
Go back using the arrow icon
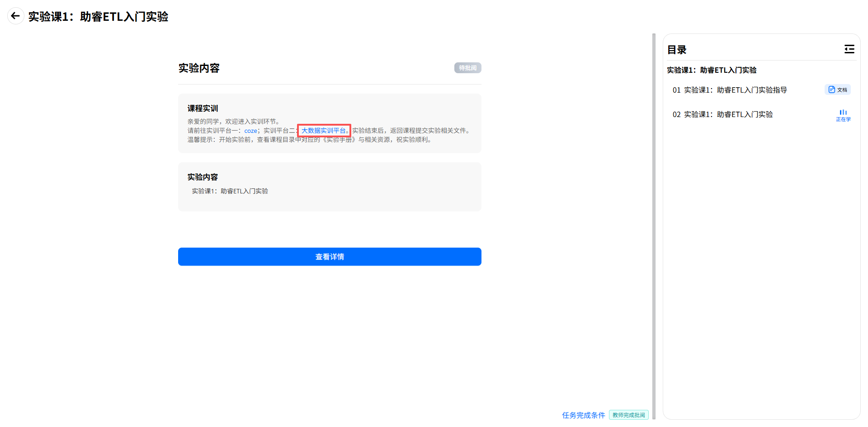click(x=15, y=16)
